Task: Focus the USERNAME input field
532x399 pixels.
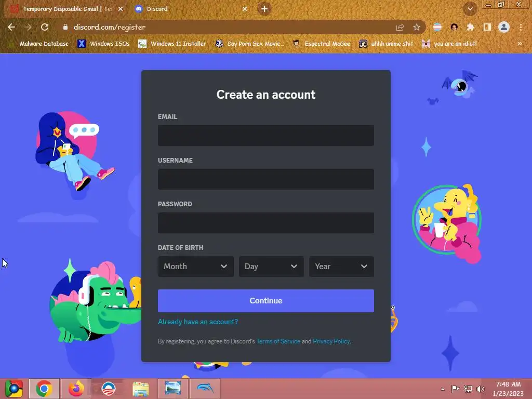Action: click(266, 179)
